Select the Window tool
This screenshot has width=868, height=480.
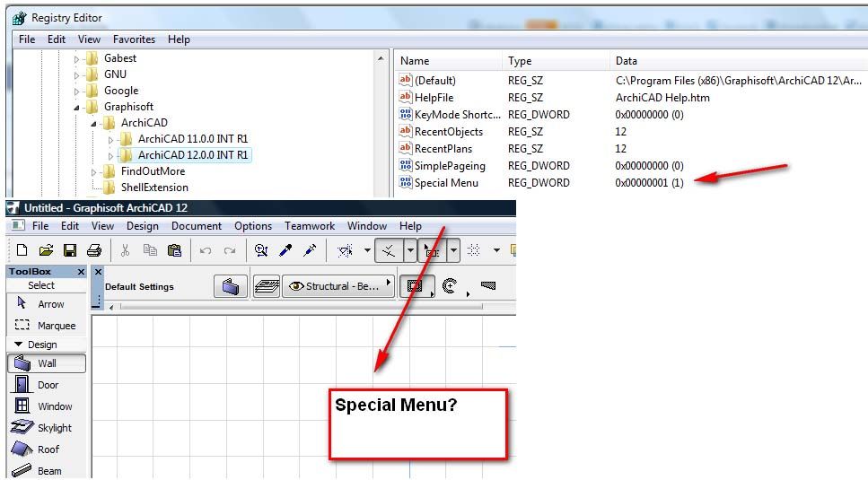[47, 406]
